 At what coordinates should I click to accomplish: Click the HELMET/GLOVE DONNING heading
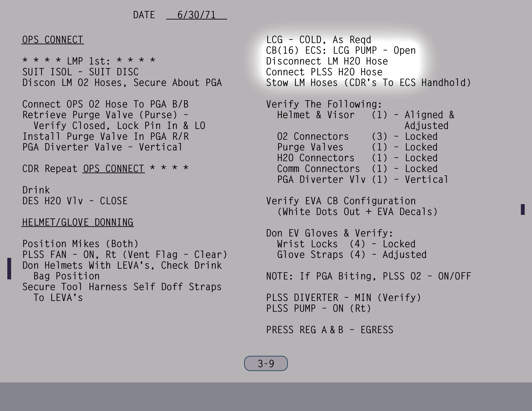tap(77, 222)
